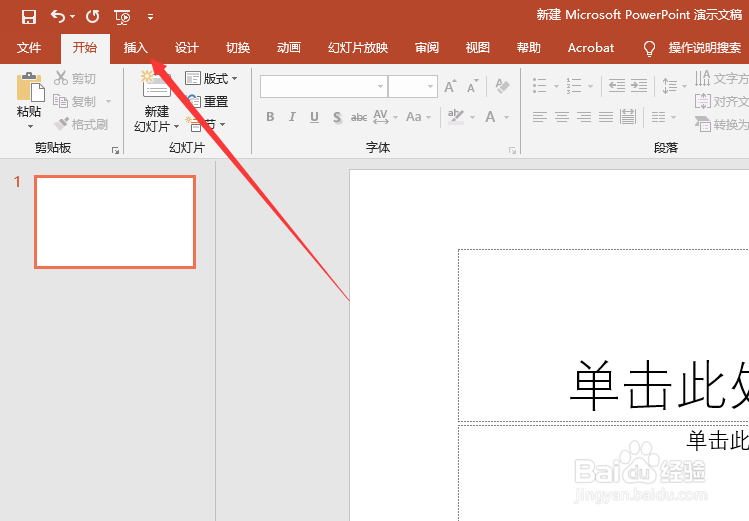749x521 pixels.
Task: Switch to the 设计 ribbon tab
Action: coord(186,48)
